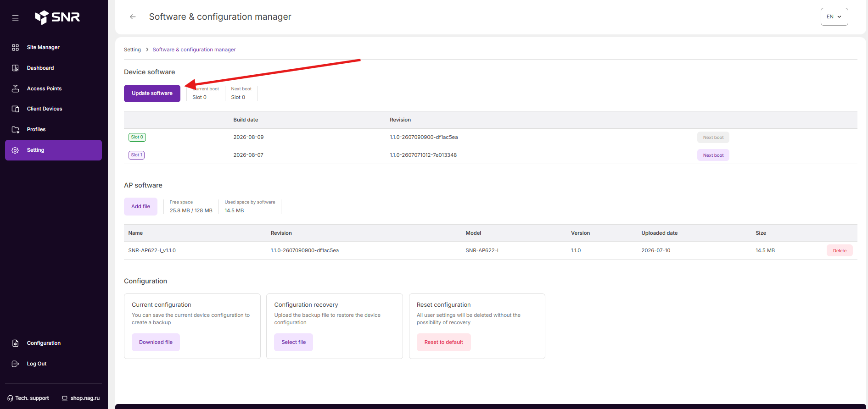868x409 pixels.
Task: Click the Add file button
Action: tap(140, 206)
